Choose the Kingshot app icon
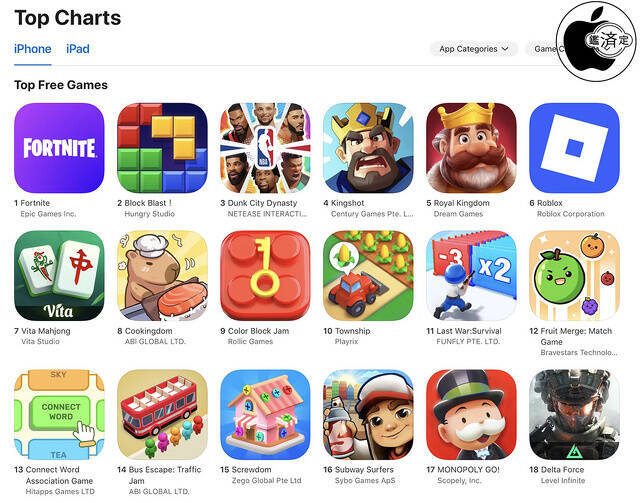This screenshot has width=640, height=503. pos(368,148)
